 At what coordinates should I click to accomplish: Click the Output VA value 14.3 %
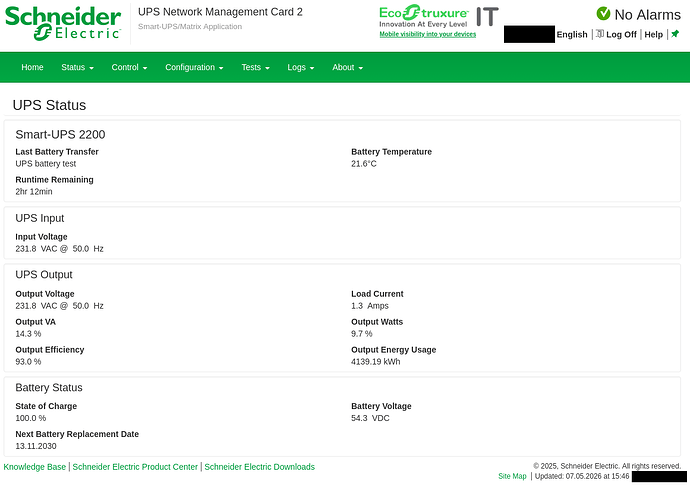click(x=28, y=334)
